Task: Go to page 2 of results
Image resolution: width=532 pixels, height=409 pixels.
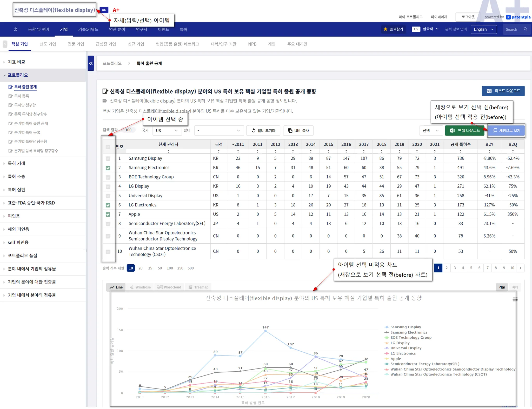Action: pyautogui.click(x=447, y=268)
